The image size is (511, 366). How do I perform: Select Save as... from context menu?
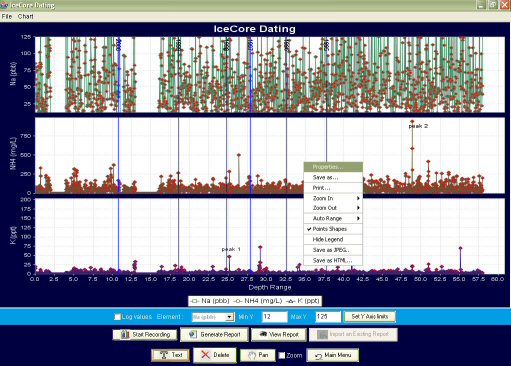[x=333, y=178]
